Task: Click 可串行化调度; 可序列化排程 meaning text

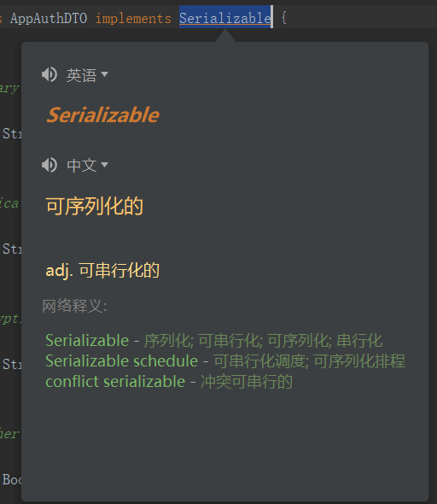Action: [x=310, y=361]
